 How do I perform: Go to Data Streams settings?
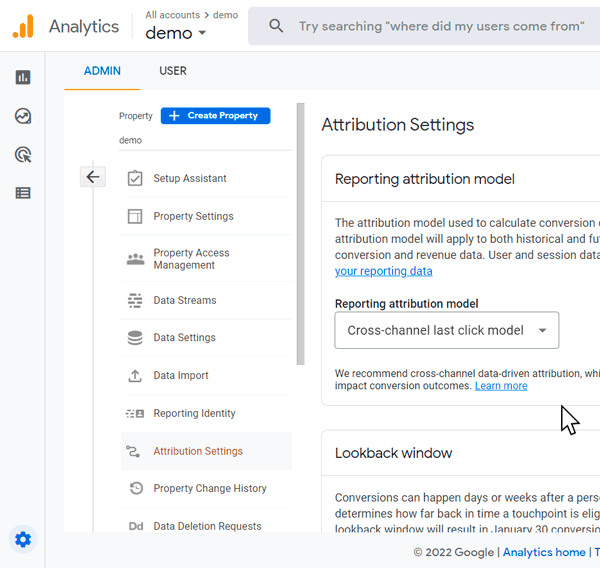point(185,300)
